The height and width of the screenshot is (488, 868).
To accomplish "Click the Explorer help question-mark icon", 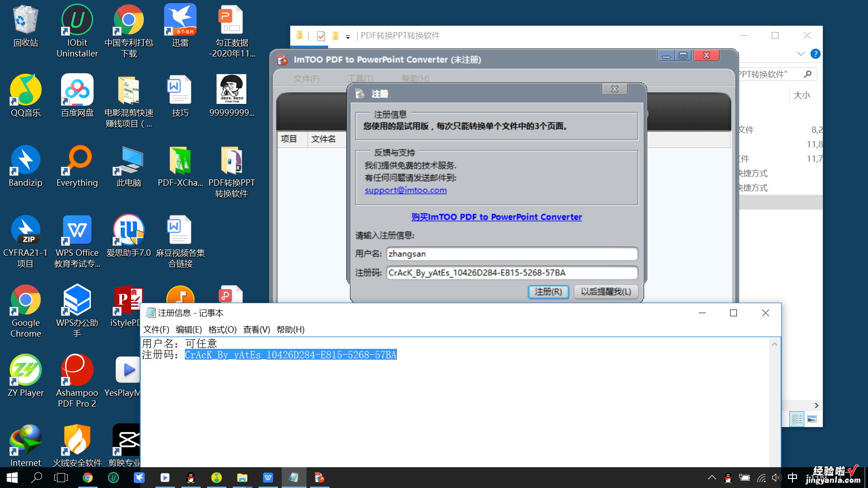I will 815,54.
